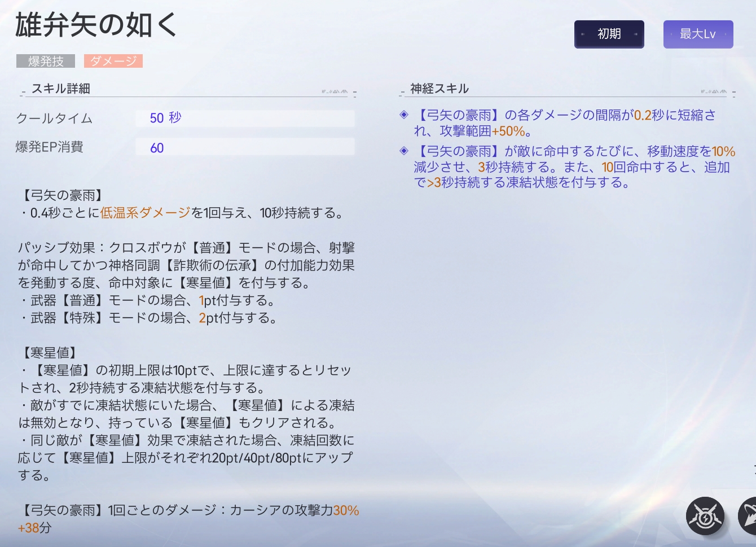Screen dimensions: 756x547
Task: Click the second diamond bullet under 神経スキル
Action: [404, 151]
